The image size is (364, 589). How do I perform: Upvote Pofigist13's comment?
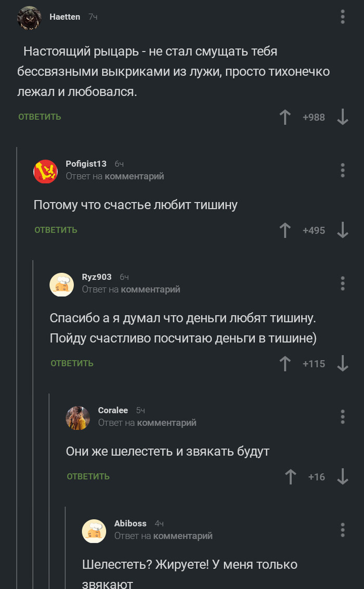[285, 230]
